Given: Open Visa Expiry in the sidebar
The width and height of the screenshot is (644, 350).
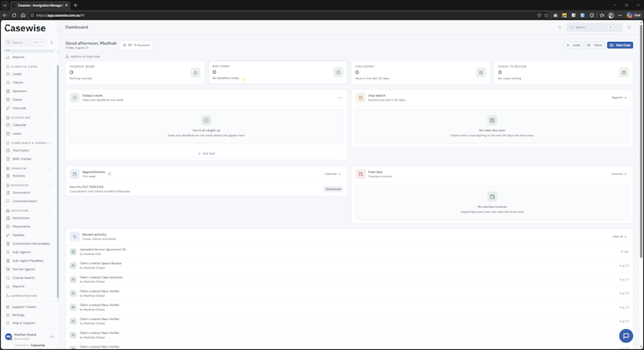Looking at the screenshot, I should tap(21, 151).
